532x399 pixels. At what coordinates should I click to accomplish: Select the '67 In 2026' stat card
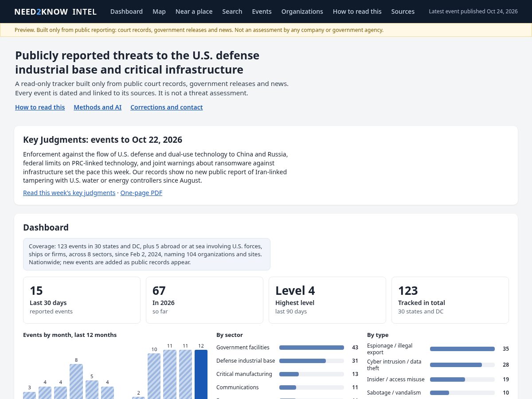pyautogui.click(x=204, y=300)
